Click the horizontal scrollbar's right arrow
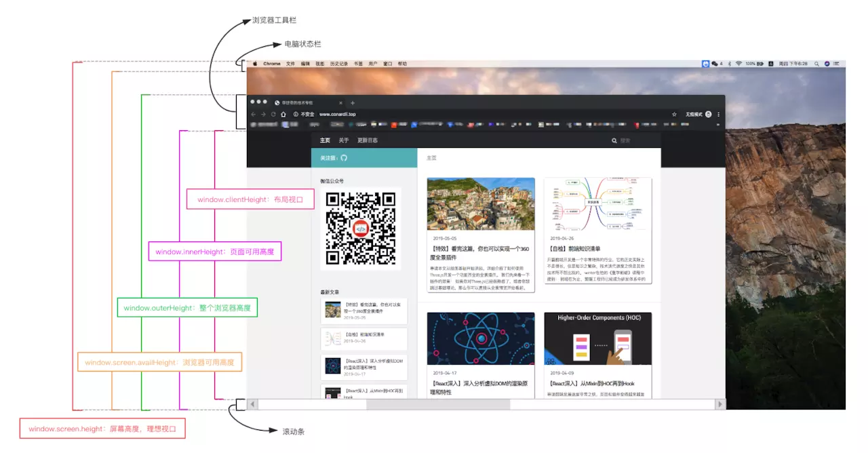This screenshot has height=453, width=868. pos(720,404)
